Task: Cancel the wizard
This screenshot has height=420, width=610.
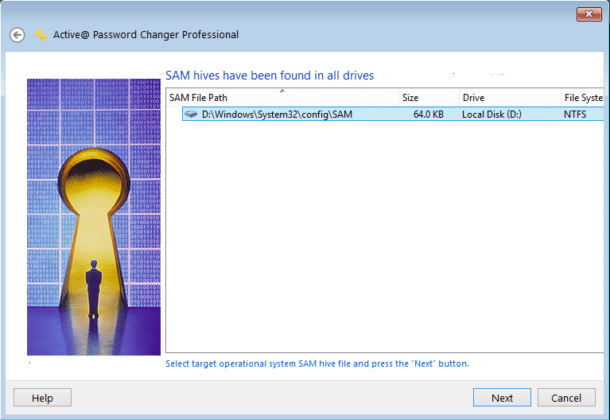Action: pyautogui.click(x=566, y=398)
